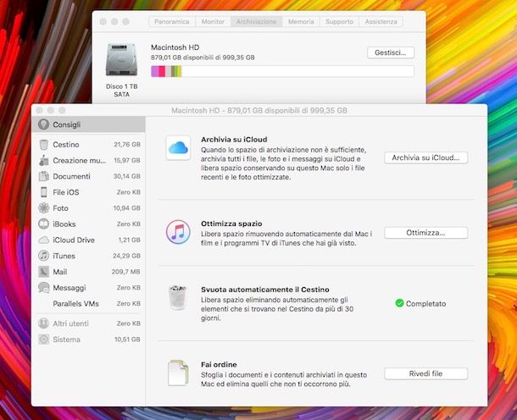
Task: Click the iCloud icon beside Archivia su iCloud
Action: click(x=178, y=148)
